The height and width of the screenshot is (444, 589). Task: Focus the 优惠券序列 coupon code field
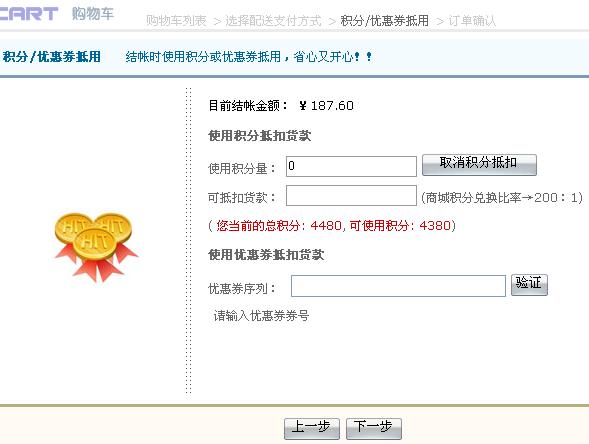point(398,286)
